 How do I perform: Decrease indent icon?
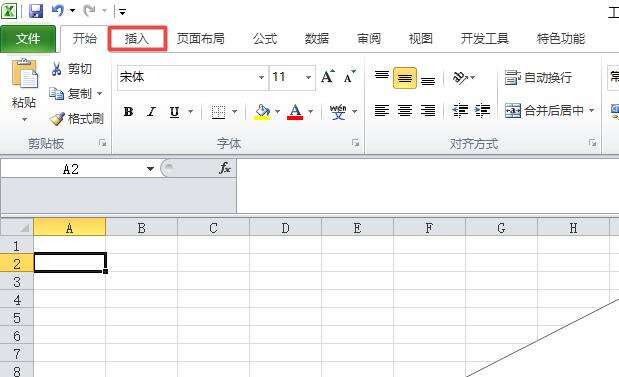(460, 111)
